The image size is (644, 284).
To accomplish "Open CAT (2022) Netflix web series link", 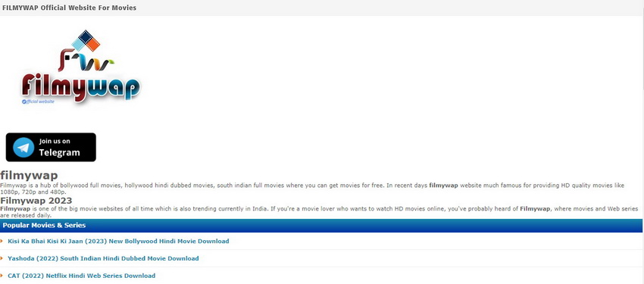I will coord(81,276).
